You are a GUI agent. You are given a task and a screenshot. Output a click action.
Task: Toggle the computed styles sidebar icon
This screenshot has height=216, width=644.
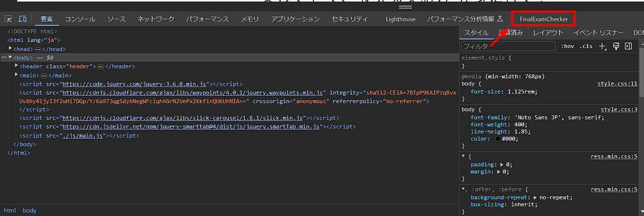[x=628, y=47]
